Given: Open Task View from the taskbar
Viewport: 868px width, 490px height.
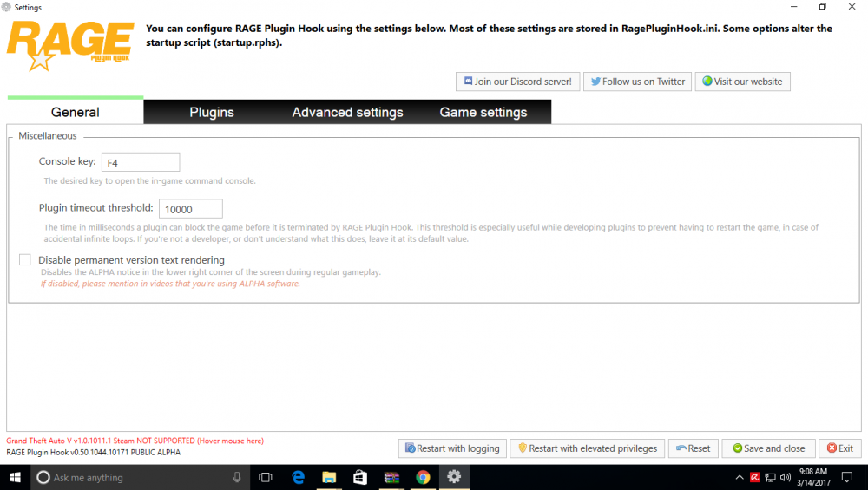Looking at the screenshot, I should [x=266, y=477].
